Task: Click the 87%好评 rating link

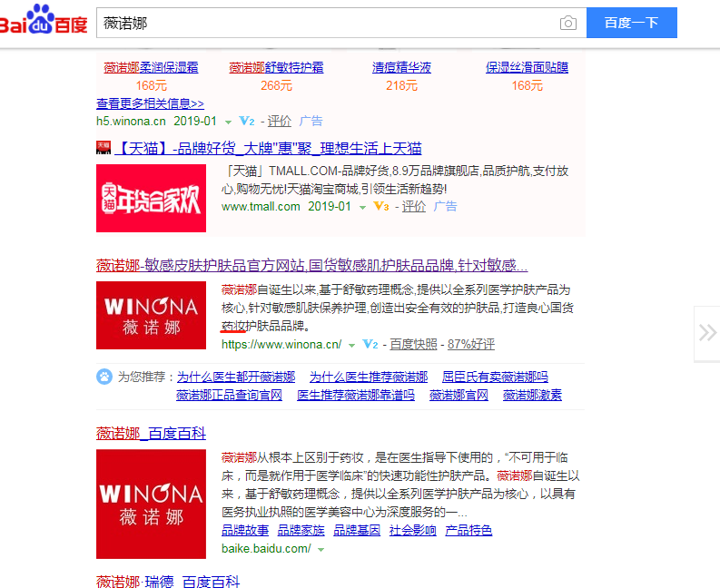Action: 471,345
